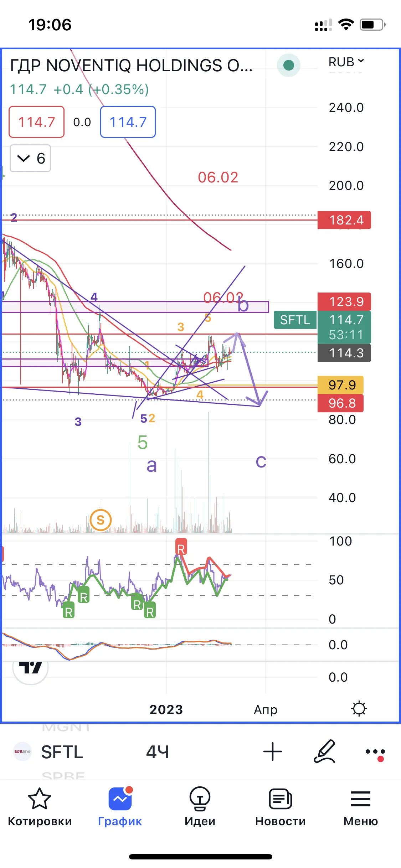401x868 pixels.
Task: Select the yellow 97.9 price label
Action: [340, 385]
